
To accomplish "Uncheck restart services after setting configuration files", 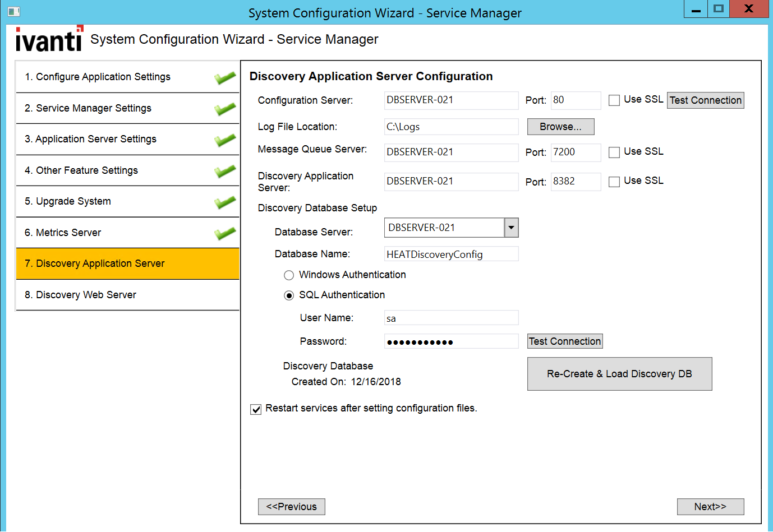I will 256,409.
